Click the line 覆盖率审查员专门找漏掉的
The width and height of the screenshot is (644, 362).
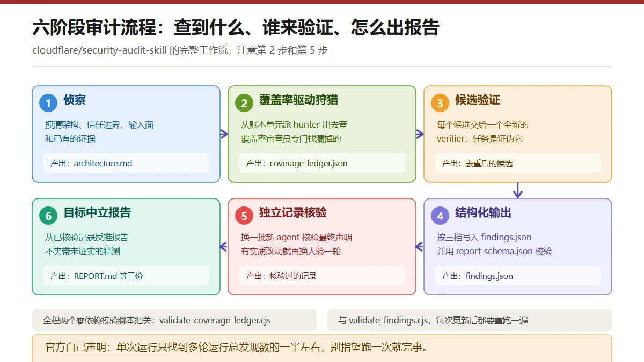(x=291, y=138)
